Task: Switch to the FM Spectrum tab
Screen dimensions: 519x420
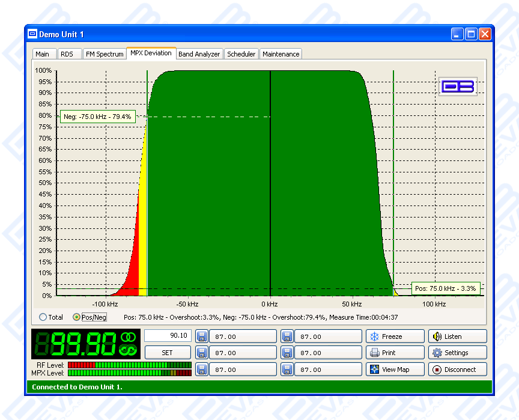Action: [104, 54]
